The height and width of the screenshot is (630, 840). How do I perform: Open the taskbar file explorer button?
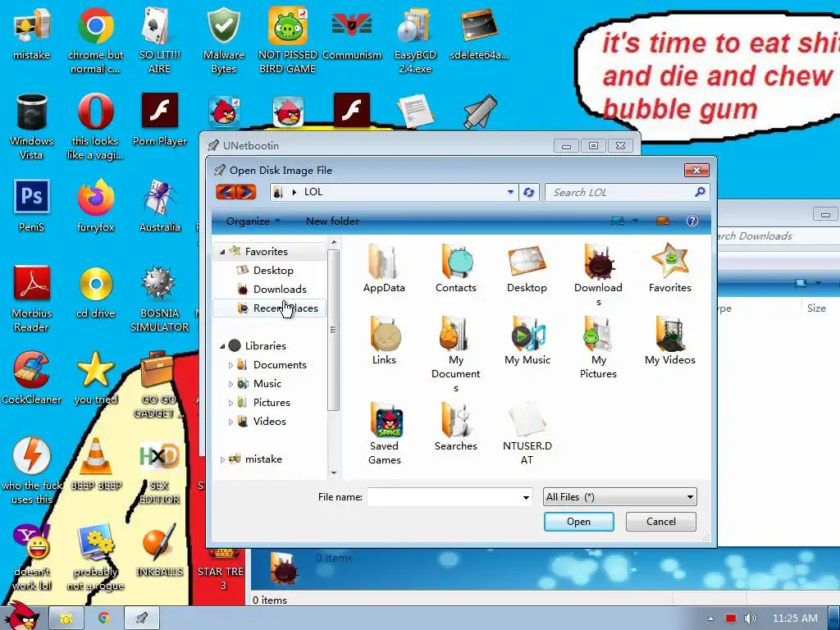(x=66, y=618)
